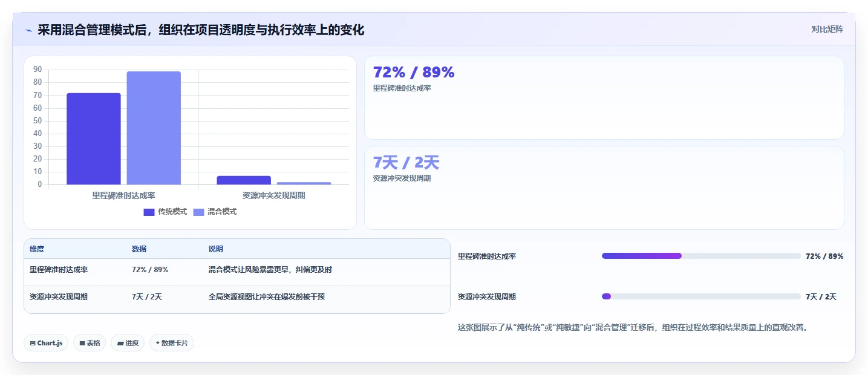This screenshot has height=375, width=868.
Task: Select table cell 7天 / 2天
Action: 147,297
